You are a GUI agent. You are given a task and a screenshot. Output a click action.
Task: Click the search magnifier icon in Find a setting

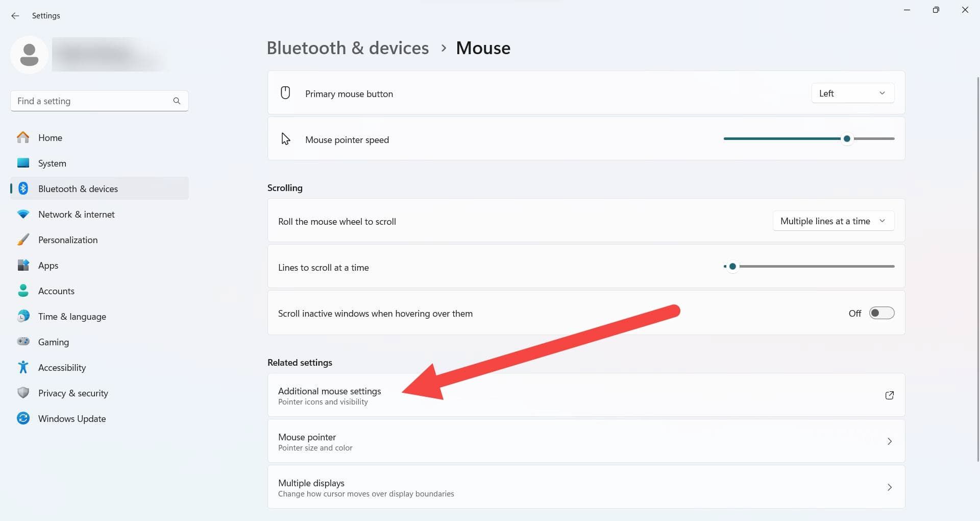[x=177, y=101]
